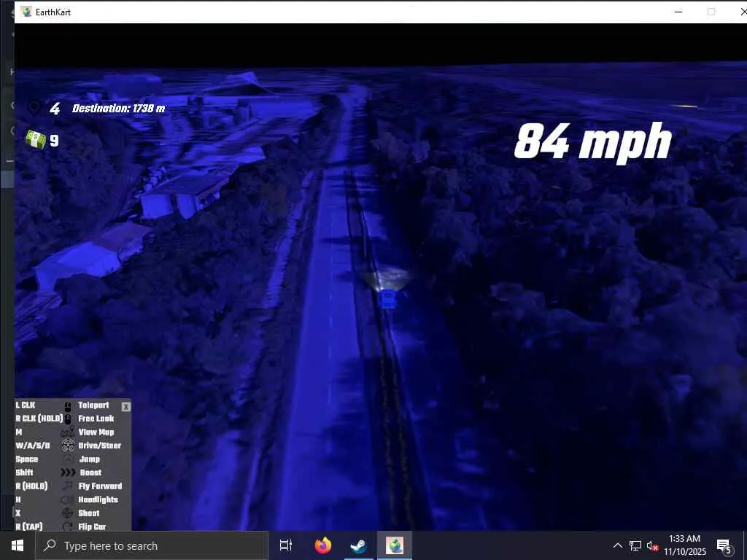Click the EarthKart taskbar icon
The height and width of the screenshot is (560, 747).
click(395, 545)
